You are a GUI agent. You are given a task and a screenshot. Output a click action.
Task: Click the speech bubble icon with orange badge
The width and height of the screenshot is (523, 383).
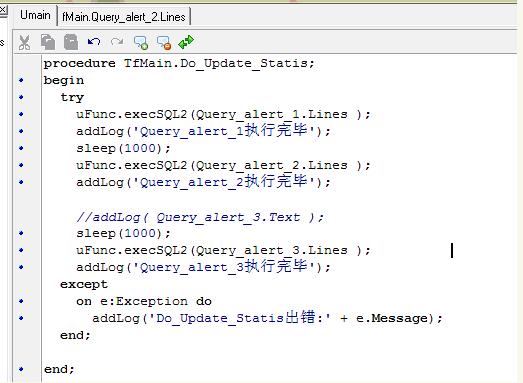pyautogui.click(x=164, y=43)
